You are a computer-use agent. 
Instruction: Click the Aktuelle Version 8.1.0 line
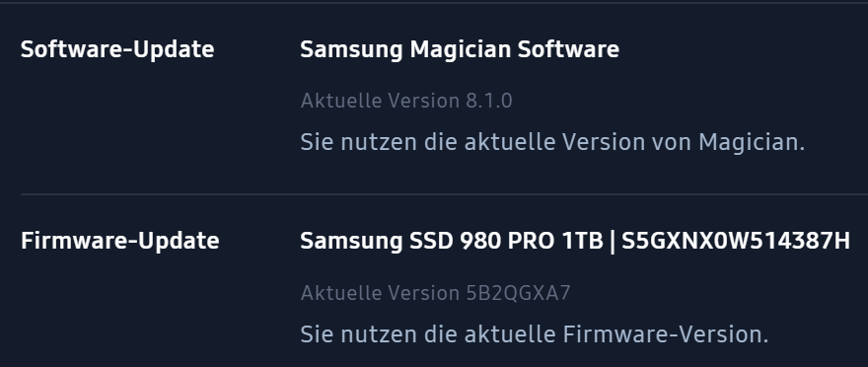406,101
